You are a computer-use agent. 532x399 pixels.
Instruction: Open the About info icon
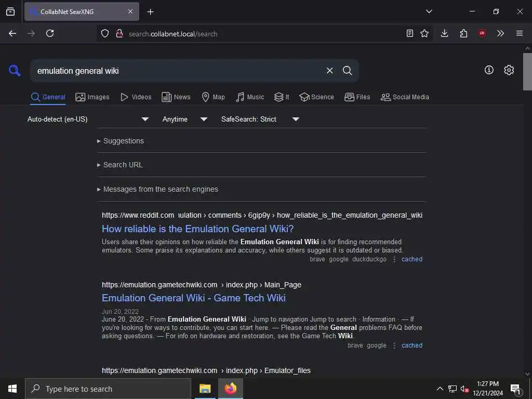point(489,70)
